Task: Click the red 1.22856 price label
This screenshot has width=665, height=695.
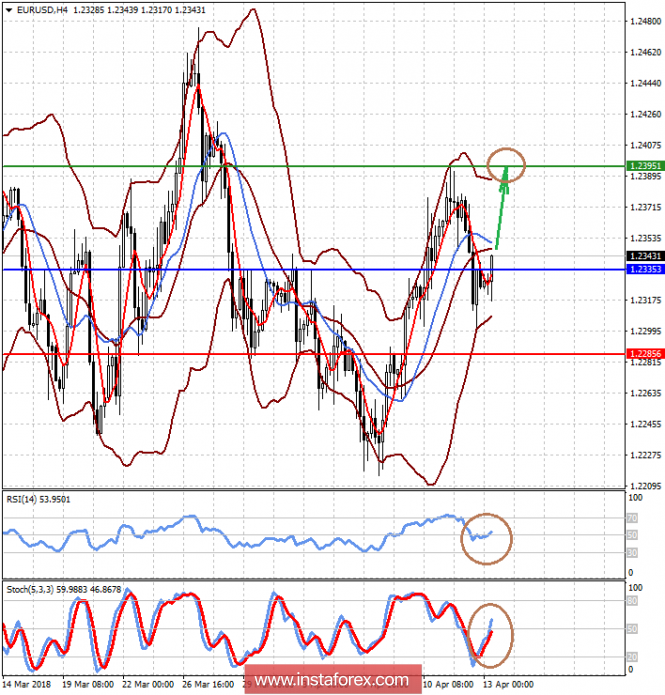Action: click(x=645, y=354)
